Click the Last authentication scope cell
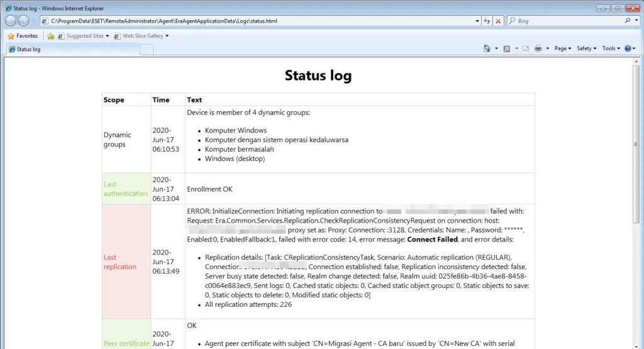The height and width of the screenshot is (349, 644). pos(126,189)
